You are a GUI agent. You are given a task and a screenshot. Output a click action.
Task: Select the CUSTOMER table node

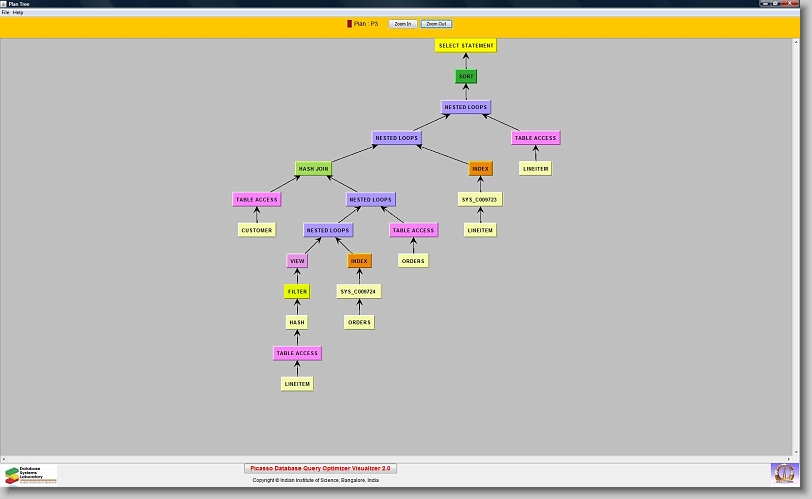257,230
